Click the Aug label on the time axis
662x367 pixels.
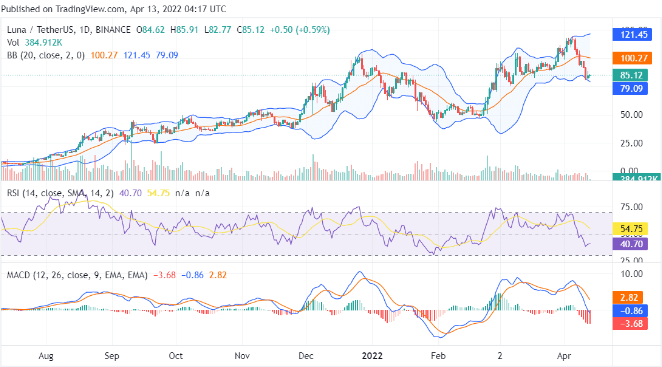coord(46,356)
